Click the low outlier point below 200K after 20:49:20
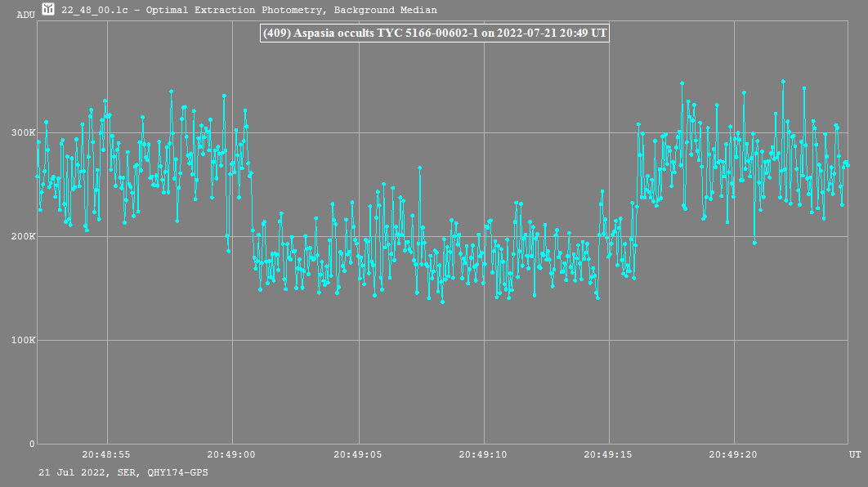Image resolution: width=868 pixels, height=487 pixels. click(x=754, y=243)
